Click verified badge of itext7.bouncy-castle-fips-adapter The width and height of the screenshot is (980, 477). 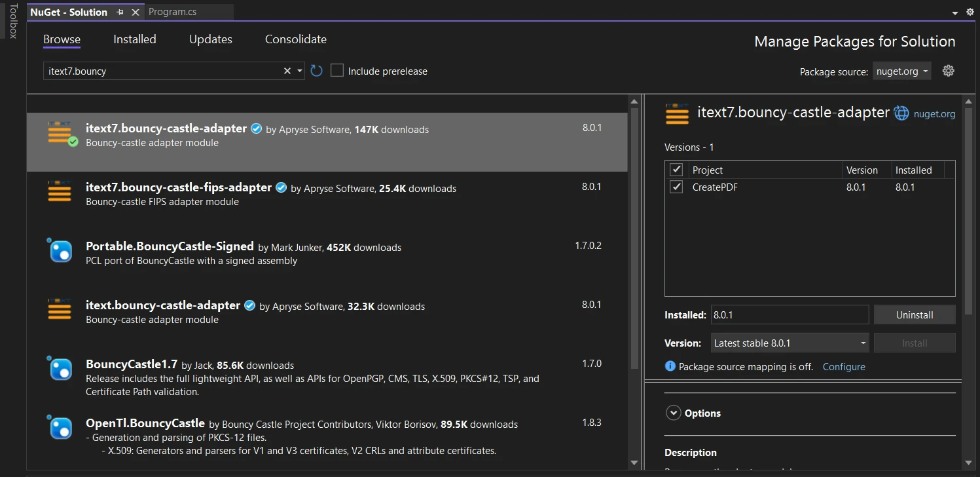(281, 187)
